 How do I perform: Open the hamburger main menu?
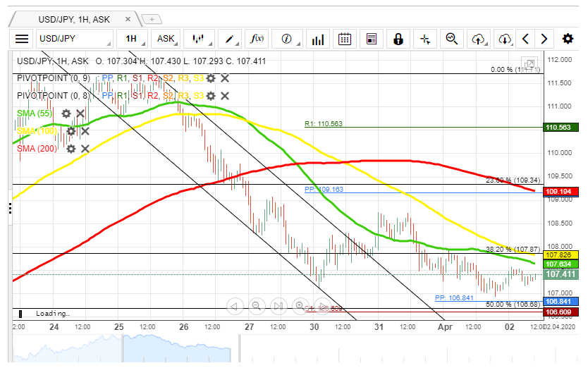[x=23, y=39]
